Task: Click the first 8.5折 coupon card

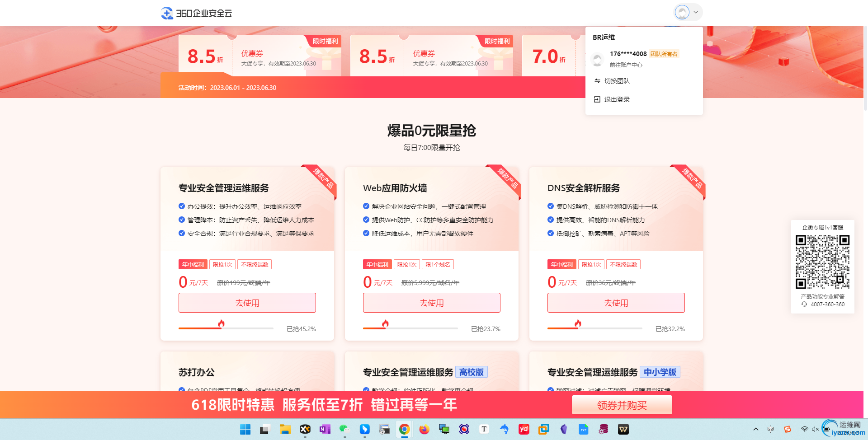Action: pyautogui.click(x=260, y=56)
